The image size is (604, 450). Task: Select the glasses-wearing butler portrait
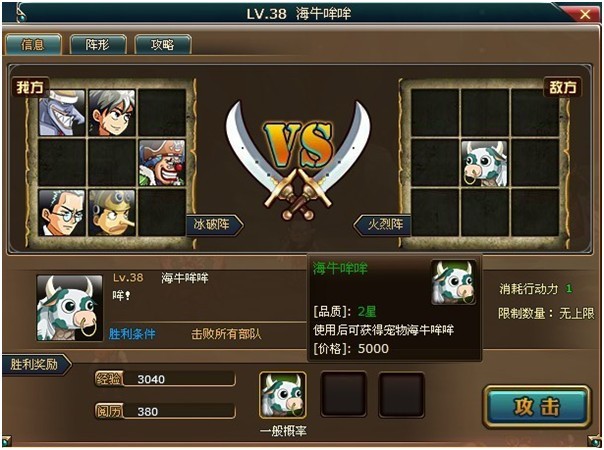coord(62,213)
